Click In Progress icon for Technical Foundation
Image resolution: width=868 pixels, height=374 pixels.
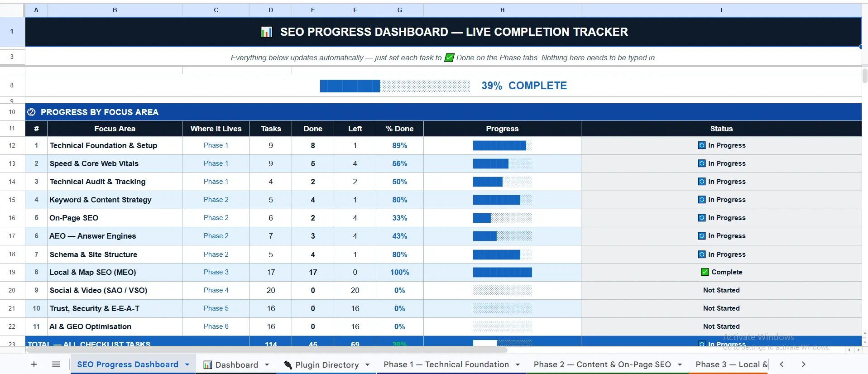pyautogui.click(x=702, y=145)
